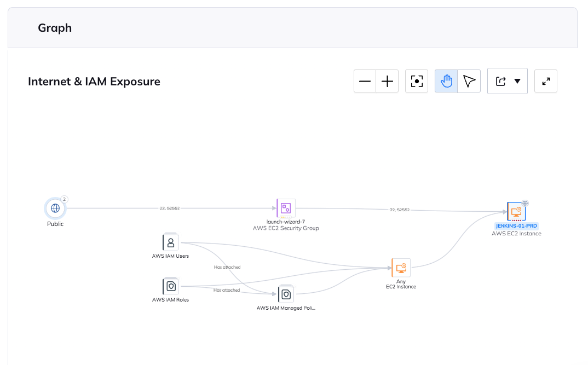The height and width of the screenshot is (365, 588).
Task: Click the 'Any EC2 Instance' label
Action: (401, 284)
